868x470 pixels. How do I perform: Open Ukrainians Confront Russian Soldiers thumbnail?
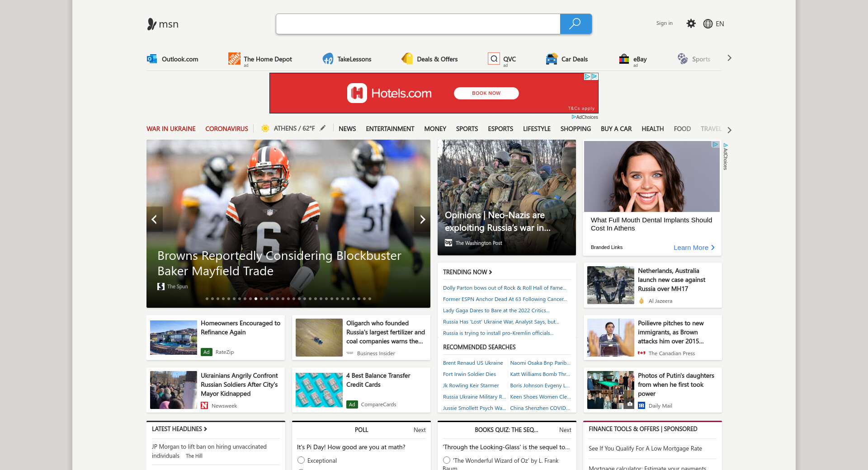(174, 390)
